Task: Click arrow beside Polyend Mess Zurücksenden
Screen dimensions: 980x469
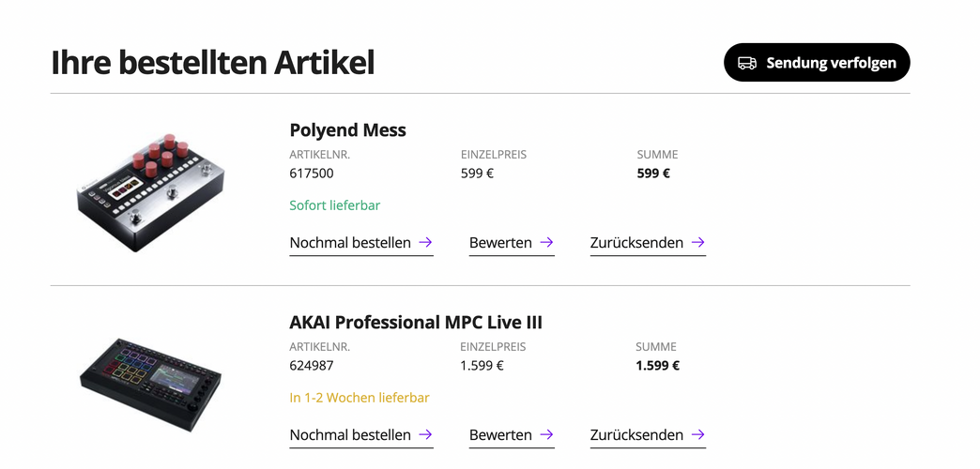Action: 697,242
